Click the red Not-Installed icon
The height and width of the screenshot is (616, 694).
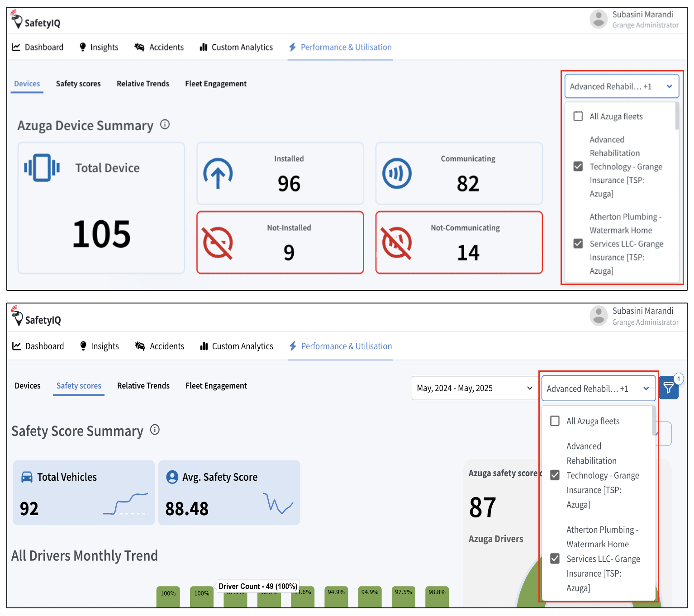pos(218,243)
